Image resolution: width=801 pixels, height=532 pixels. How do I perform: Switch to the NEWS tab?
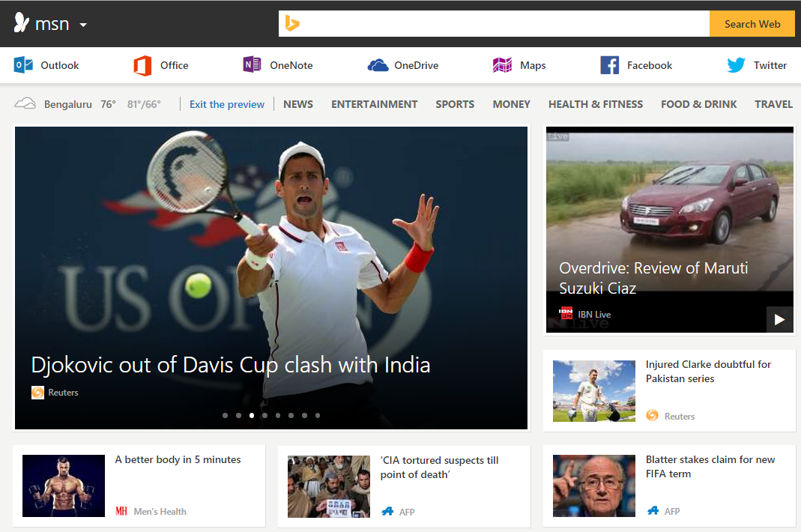coord(297,104)
